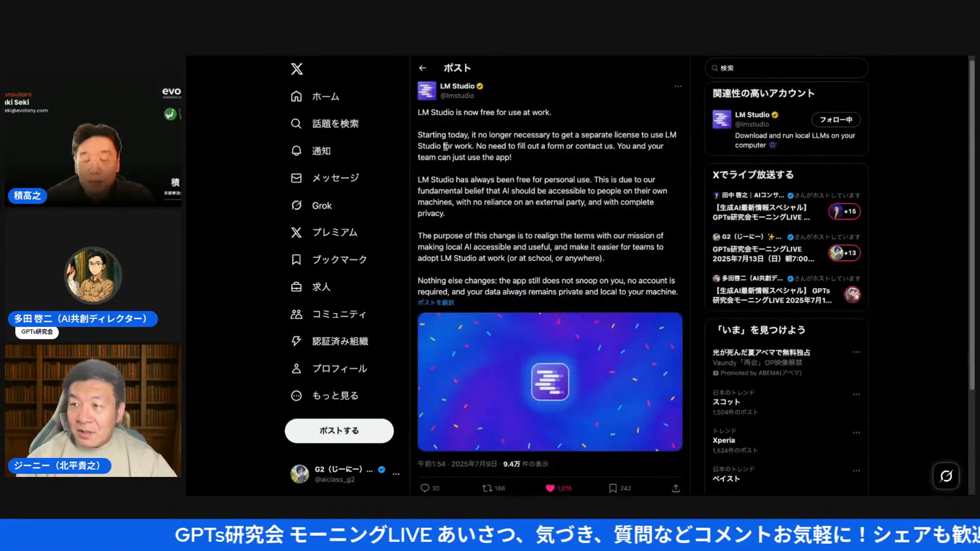Viewport: 980px width, 551px height.
Task: Click the 午前1:54 · 2025年7月9日 timestamp
Action: pyautogui.click(x=457, y=464)
